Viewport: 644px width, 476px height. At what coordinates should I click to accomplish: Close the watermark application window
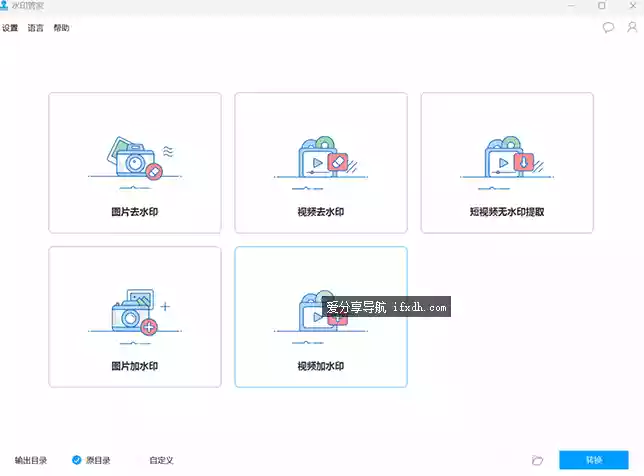tap(633, 5)
